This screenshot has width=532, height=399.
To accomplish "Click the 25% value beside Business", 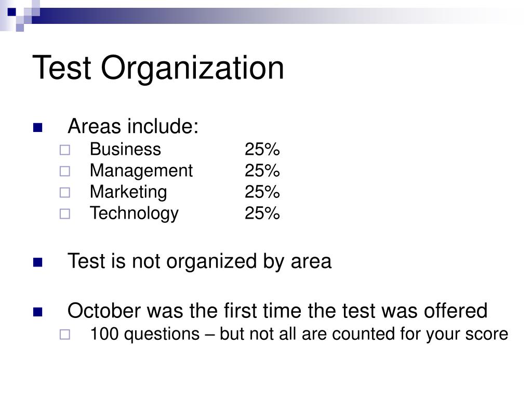I will 262,149.
